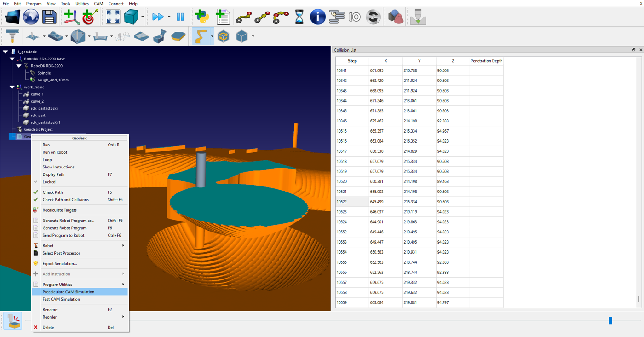The width and height of the screenshot is (644, 337).
Task: Click the simulation timeline slider handle
Action: [610, 320]
